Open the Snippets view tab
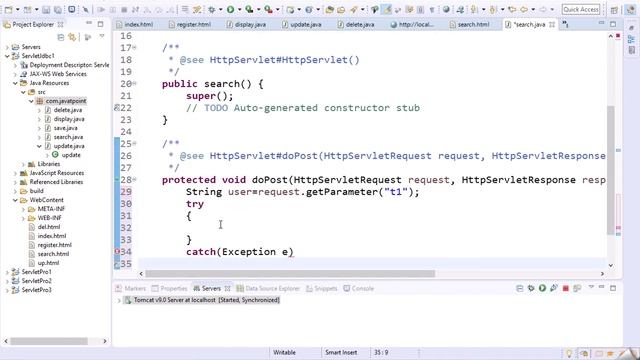This screenshot has height=360, width=640. click(x=322, y=289)
